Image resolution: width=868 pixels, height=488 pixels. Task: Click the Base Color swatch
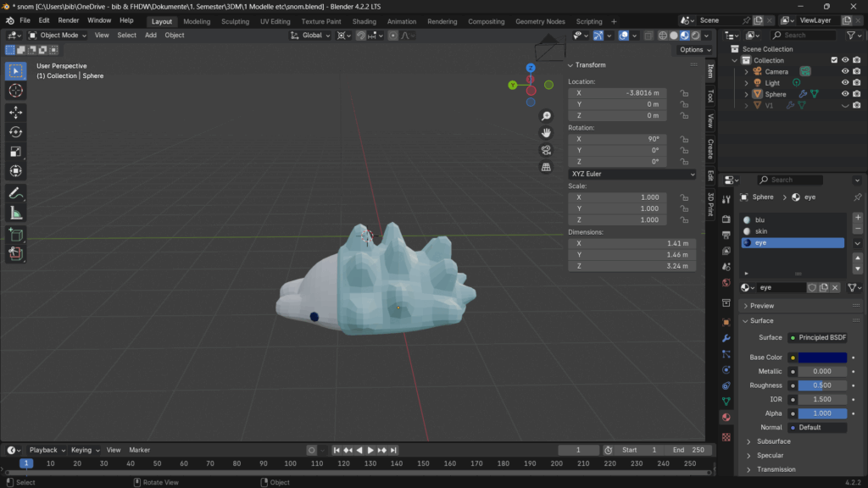coord(821,358)
